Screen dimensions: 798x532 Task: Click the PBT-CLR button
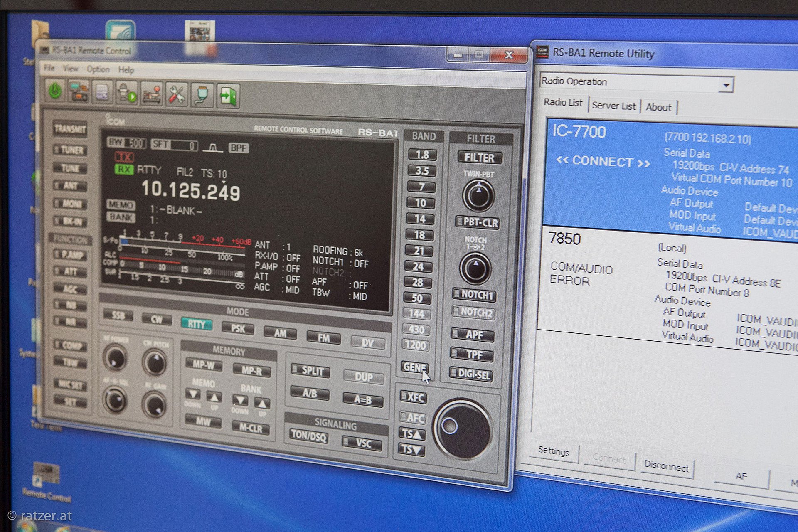[x=477, y=222]
